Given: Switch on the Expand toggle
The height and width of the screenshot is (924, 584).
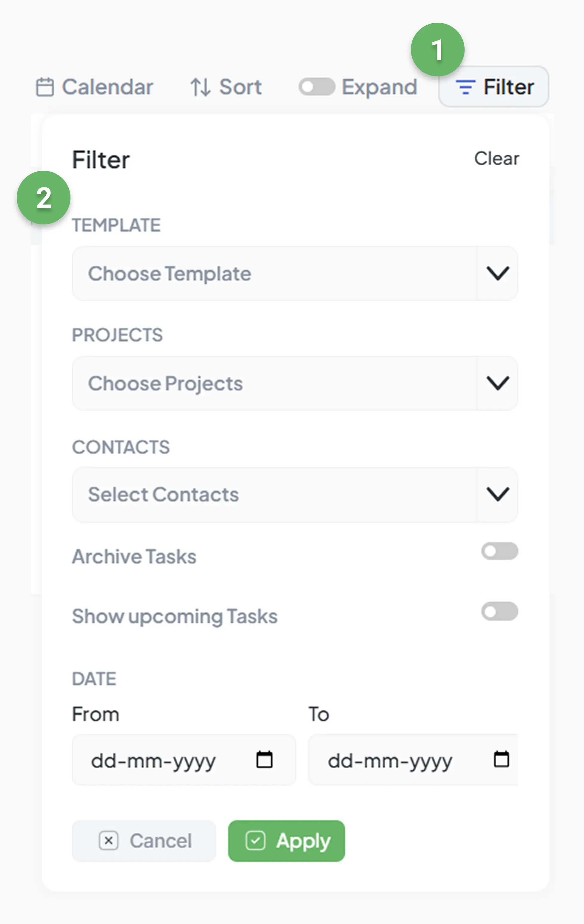Looking at the screenshot, I should point(317,87).
